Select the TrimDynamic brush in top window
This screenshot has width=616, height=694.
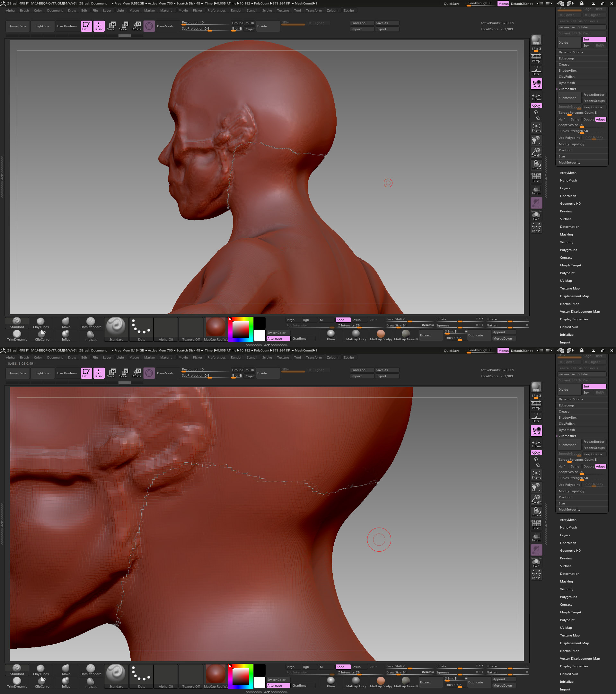point(17,335)
